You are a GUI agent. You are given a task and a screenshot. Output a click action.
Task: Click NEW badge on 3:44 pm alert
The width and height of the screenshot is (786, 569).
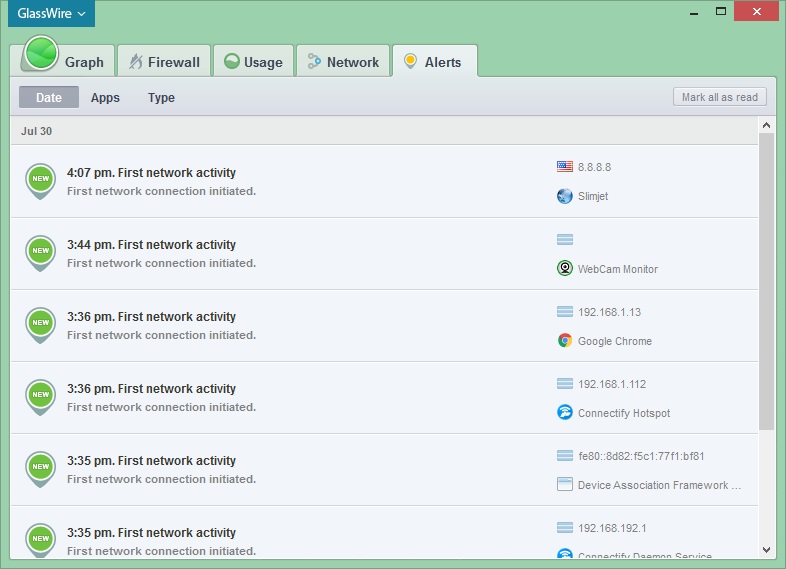(x=41, y=253)
